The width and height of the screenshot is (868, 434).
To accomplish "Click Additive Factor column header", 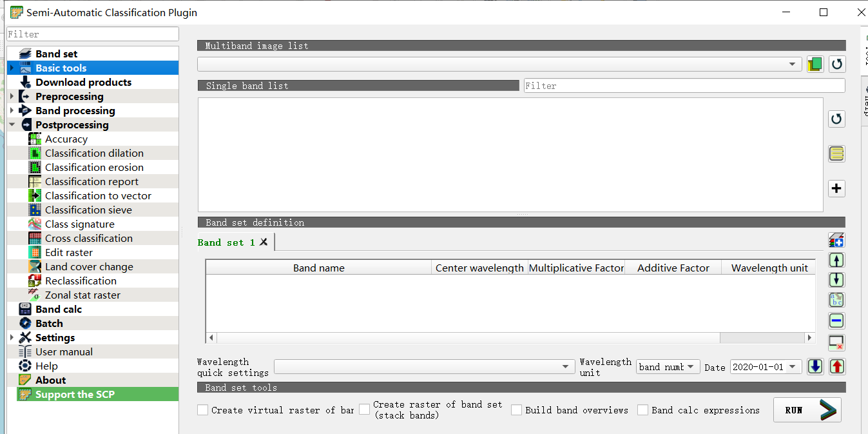I will (x=673, y=268).
